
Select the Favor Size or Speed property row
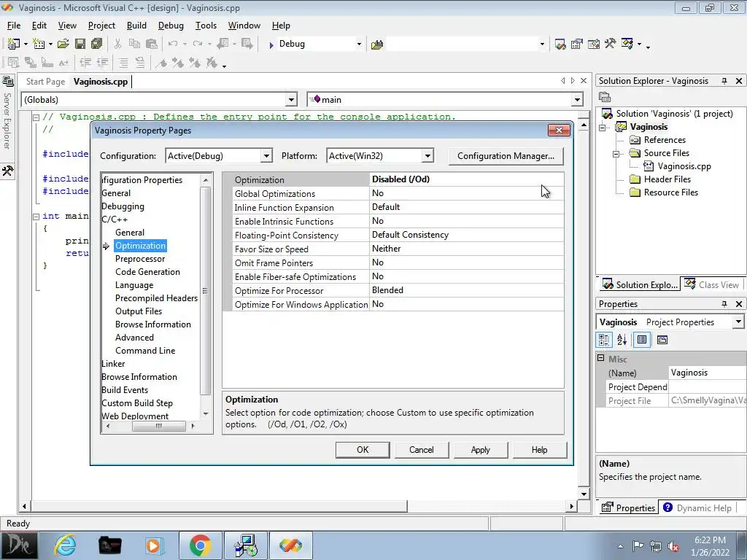(393, 249)
